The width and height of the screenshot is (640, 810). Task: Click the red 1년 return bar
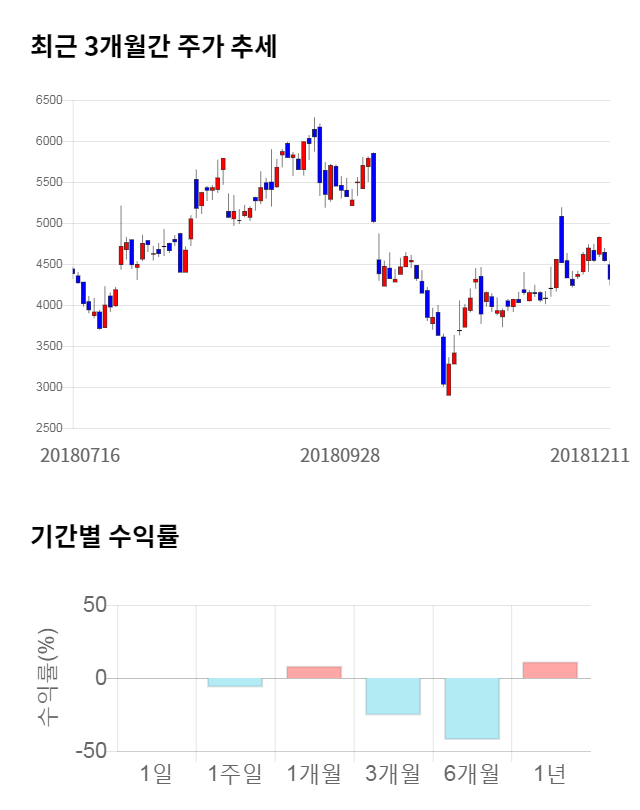click(550, 670)
